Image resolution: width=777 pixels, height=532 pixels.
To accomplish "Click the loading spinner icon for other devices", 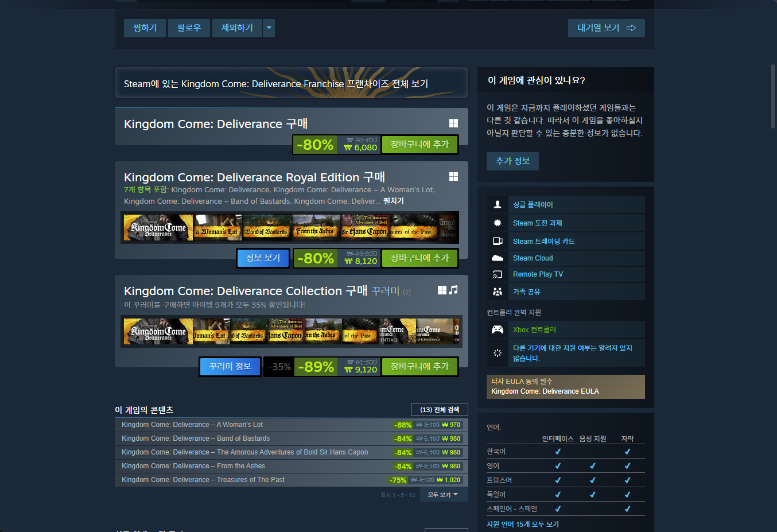I will (x=498, y=353).
